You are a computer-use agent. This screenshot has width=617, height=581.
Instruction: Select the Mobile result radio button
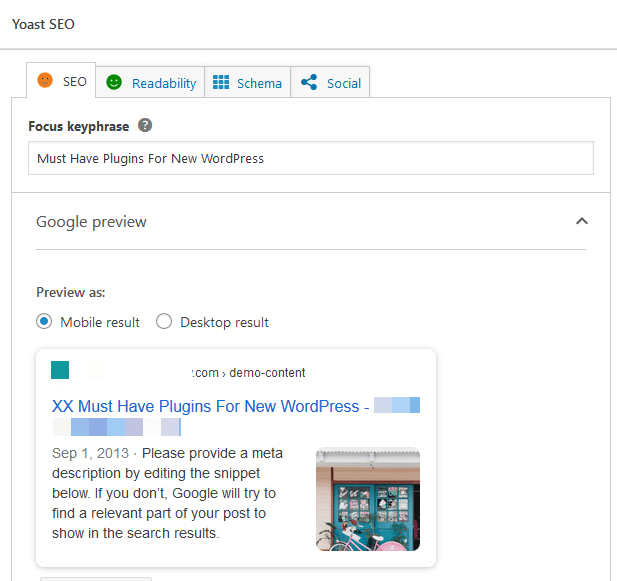[44, 321]
